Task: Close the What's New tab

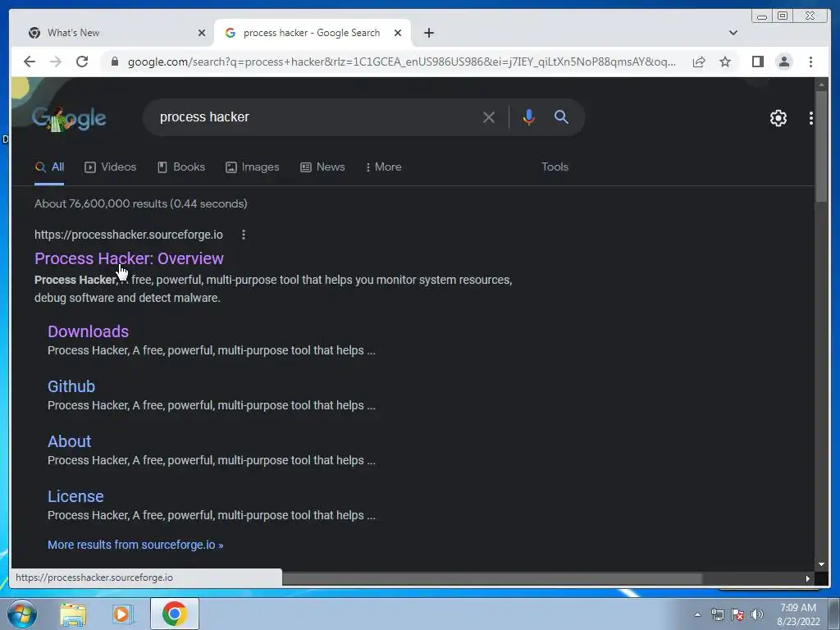Action: coord(202,33)
